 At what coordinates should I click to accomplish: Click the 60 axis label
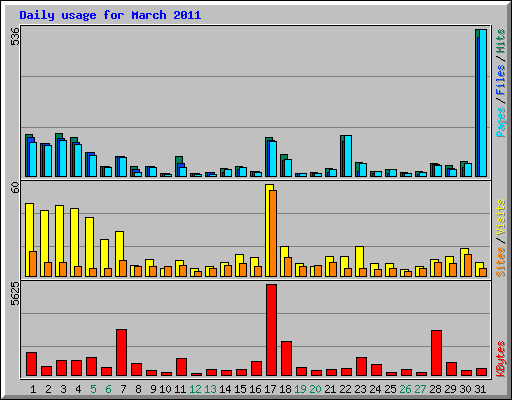[15, 187]
